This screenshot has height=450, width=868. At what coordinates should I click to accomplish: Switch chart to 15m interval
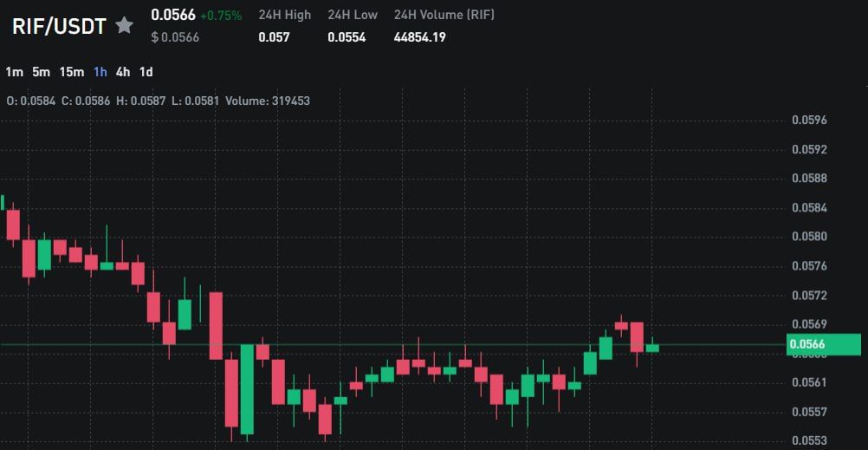point(72,72)
